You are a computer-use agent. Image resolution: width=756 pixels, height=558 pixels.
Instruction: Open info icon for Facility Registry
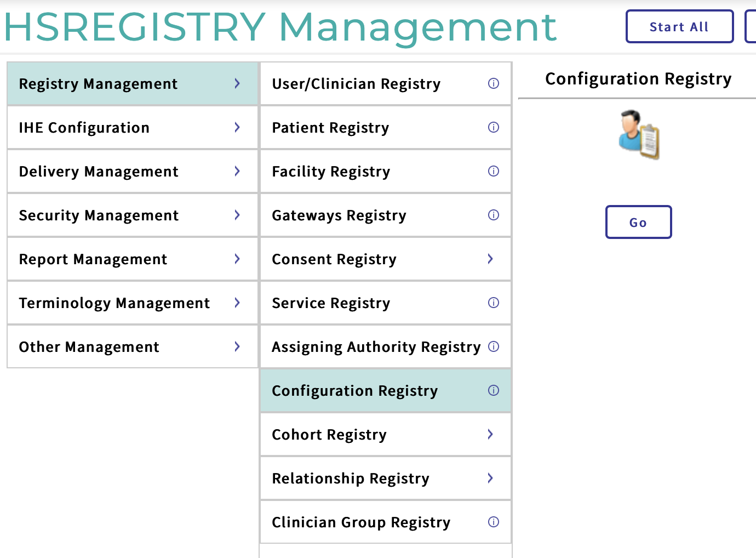click(x=494, y=171)
